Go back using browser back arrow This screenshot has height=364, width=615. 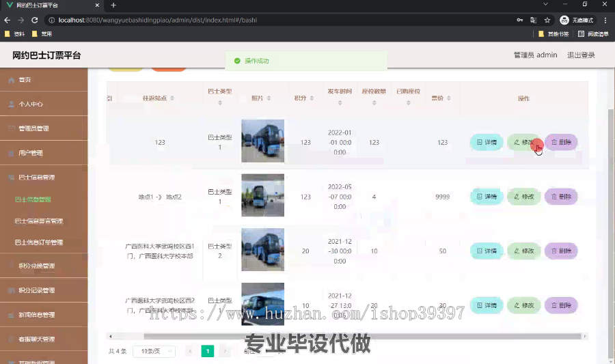click(x=7, y=20)
